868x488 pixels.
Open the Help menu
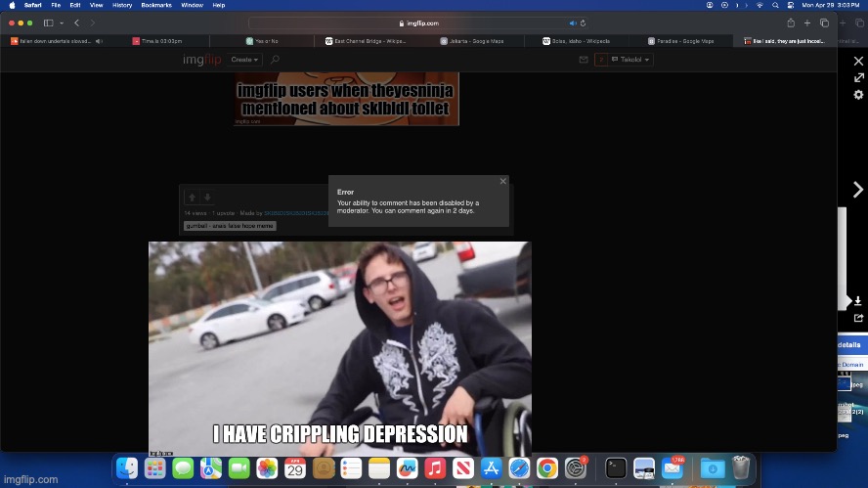coord(219,5)
